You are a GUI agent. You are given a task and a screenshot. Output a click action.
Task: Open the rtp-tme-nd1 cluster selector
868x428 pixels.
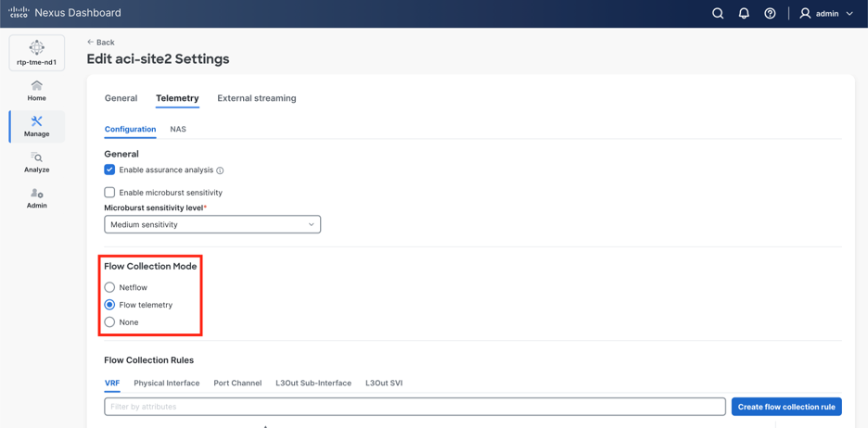click(36, 53)
